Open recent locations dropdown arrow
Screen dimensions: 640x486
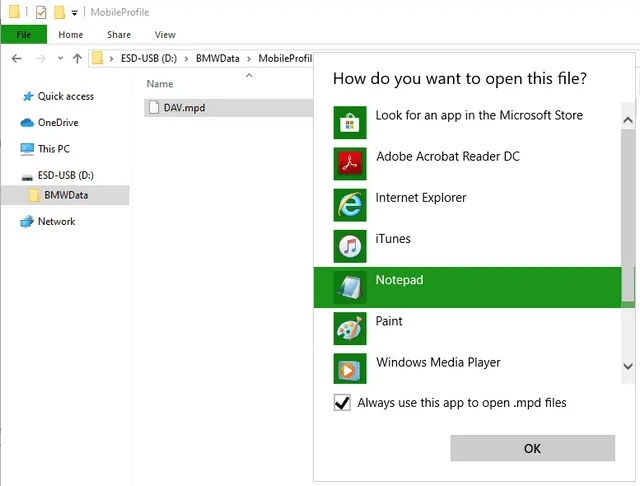pyautogui.click(x=60, y=58)
